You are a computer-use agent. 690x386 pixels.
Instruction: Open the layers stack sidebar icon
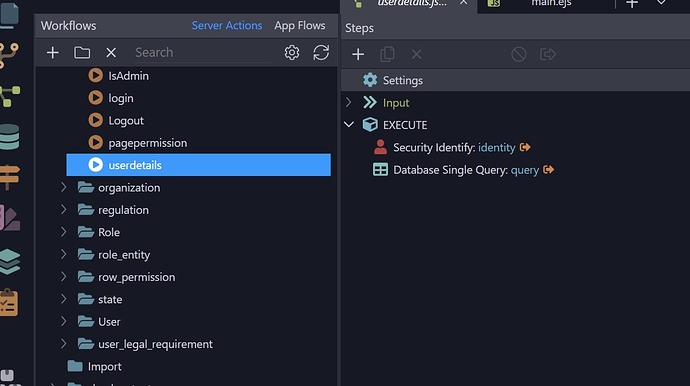tap(10, 262)
